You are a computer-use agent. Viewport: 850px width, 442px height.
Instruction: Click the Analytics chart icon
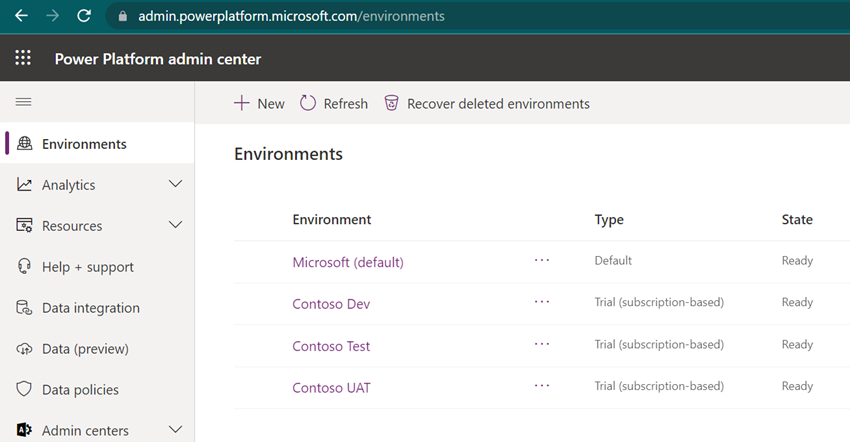[x=24, y=184]
